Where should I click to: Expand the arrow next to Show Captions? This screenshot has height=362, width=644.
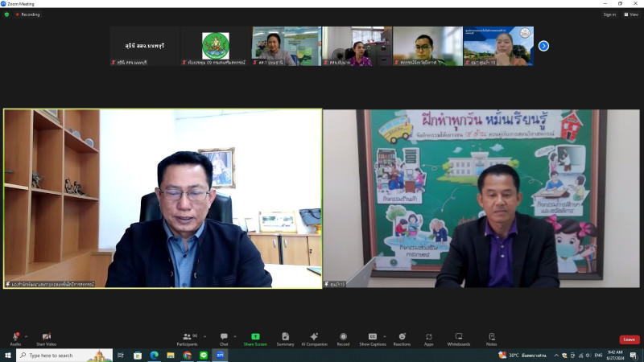point(383,336)
